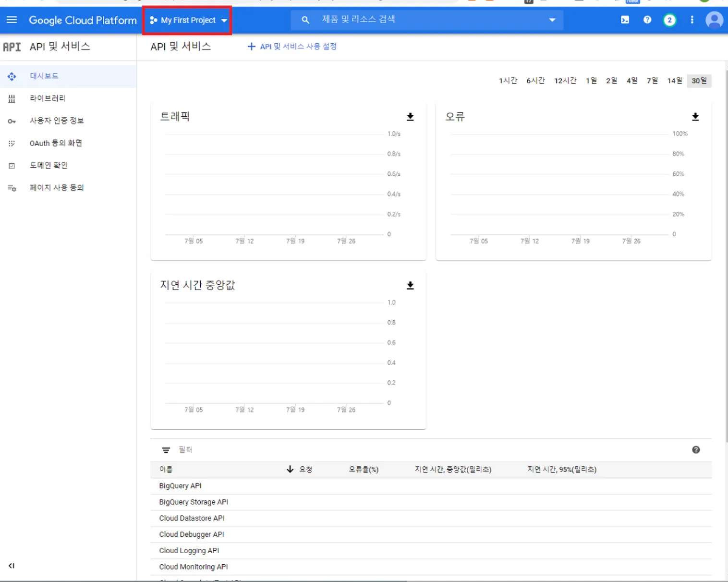Open the hamburger navigation menu
728x582 pixels.
pos(12,20)
